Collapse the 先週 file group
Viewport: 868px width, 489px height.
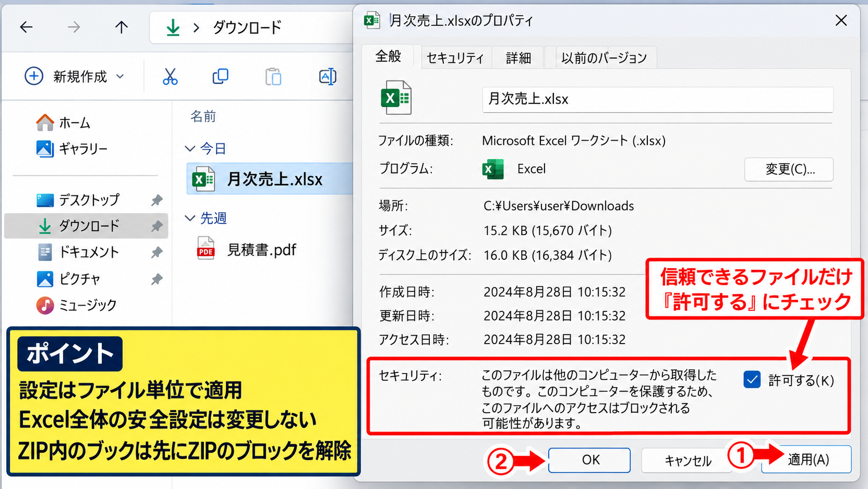(x=190, y=218)
